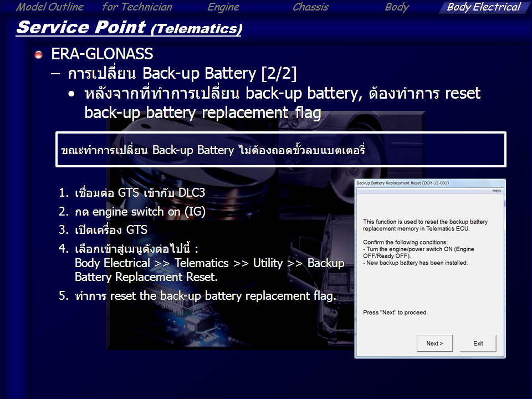
Task: Select the ERA-GLONASS bullet text
Action: (102, 54)
